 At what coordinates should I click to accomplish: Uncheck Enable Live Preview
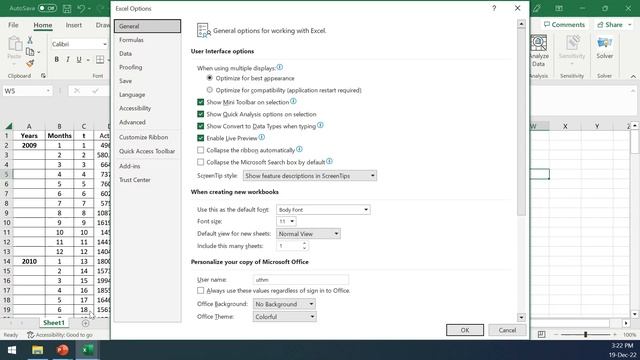200,138
